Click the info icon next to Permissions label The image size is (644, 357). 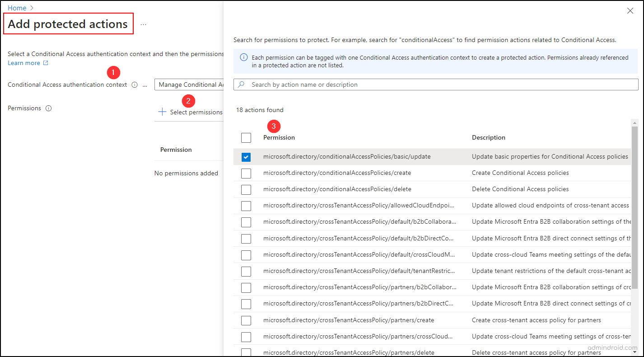click(x=49, y=108)
